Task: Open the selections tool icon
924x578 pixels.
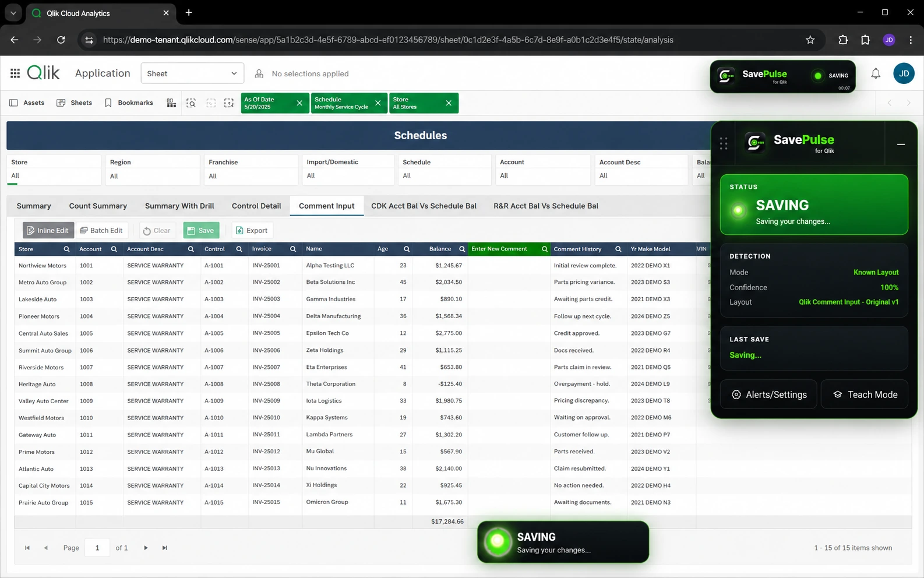Action: (259, 73)
